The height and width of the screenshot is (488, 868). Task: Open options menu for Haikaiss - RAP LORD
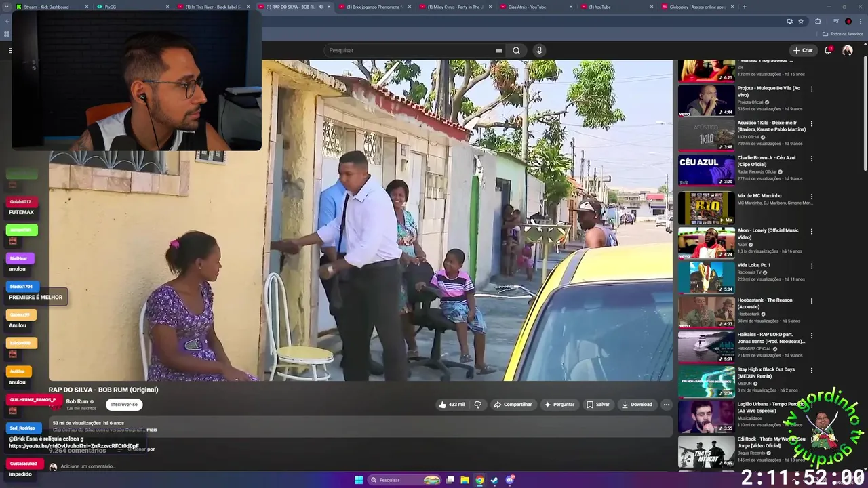[x=811, y=335]
